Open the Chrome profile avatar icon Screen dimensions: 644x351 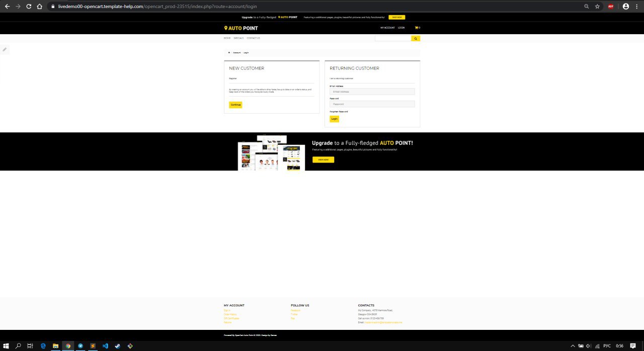[x=626, y=7]
